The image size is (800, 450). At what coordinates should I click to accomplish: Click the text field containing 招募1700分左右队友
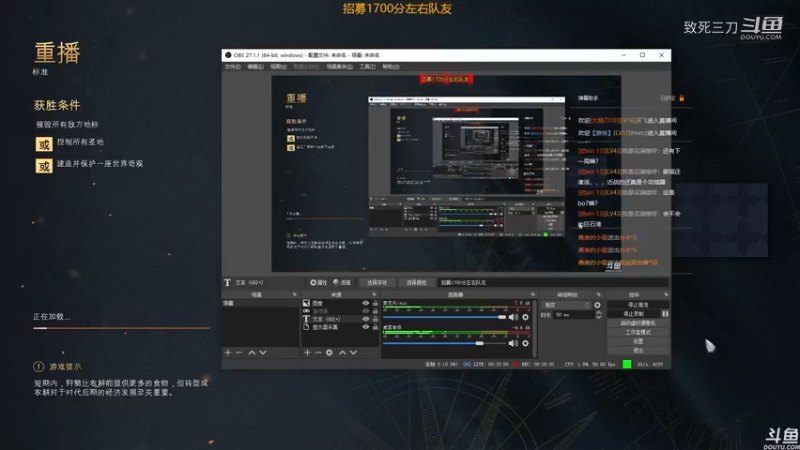tap(553, 282)
